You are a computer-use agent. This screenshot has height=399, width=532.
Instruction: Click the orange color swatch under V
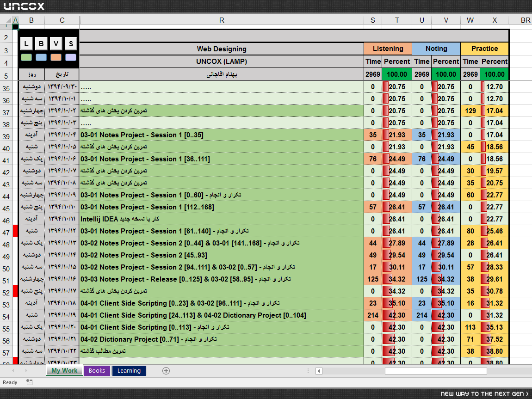[56, 57]
